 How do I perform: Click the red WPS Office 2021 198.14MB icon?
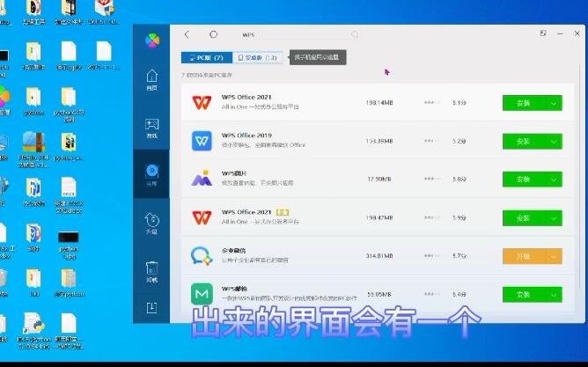click(202, 102)
